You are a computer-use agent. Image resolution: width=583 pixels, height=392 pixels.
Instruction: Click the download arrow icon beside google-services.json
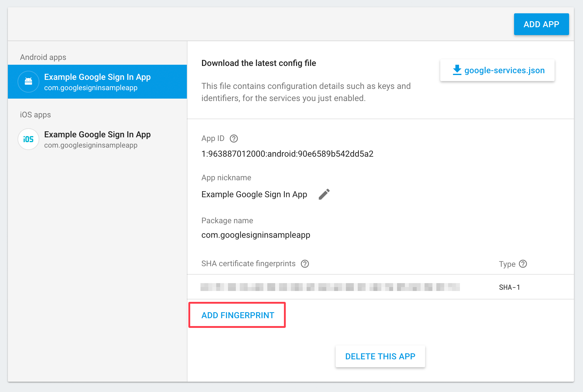click(x=457, y=70)
